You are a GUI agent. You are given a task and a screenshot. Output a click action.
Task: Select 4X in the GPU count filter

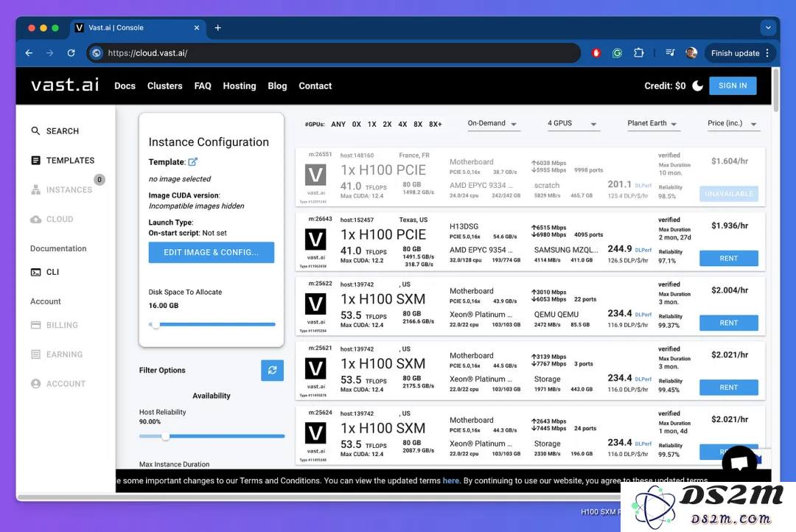click(402, 124)
